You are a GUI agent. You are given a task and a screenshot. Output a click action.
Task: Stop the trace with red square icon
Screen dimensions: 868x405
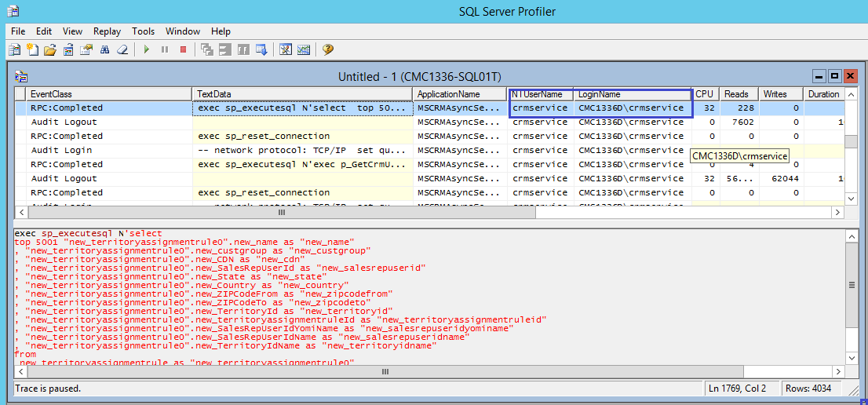[183, 49]
